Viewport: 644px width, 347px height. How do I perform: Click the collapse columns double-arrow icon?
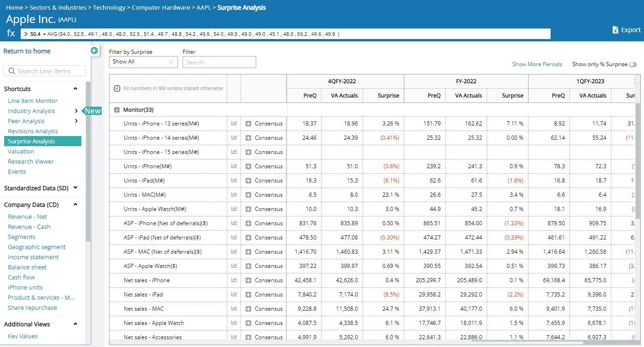pos(117,88)
